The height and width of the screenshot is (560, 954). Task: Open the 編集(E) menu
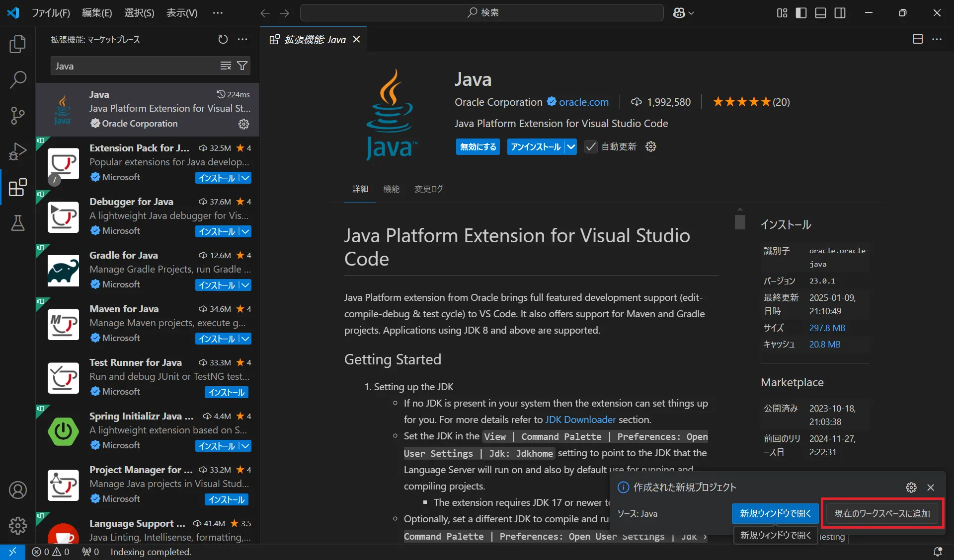click(97, 13)
